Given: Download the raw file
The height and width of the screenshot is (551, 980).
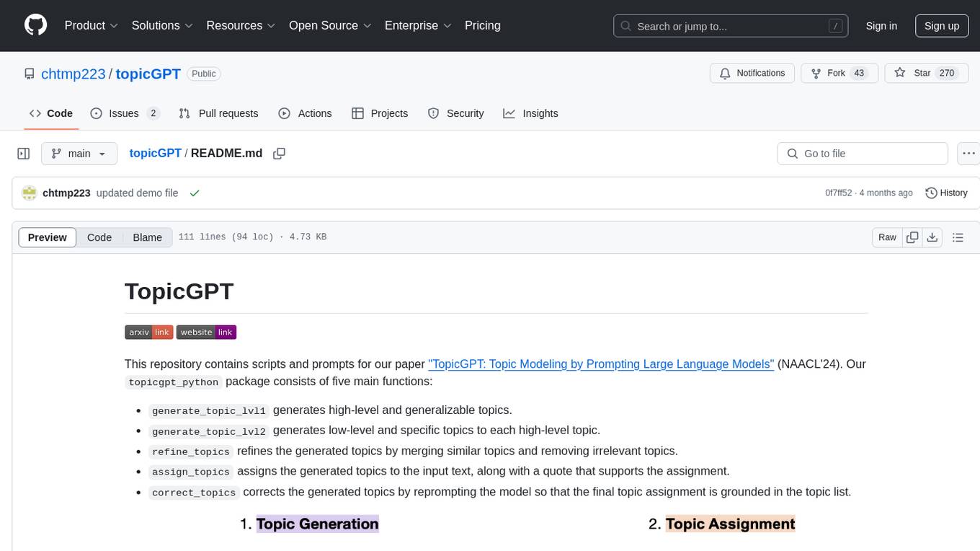Looking at the screenshot, I should (x=932, y=237).
